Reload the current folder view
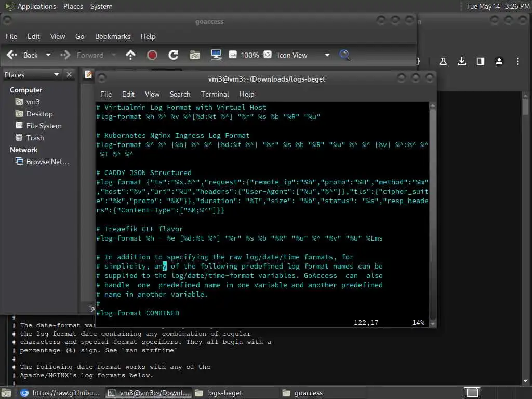 (x=174, y=55)
